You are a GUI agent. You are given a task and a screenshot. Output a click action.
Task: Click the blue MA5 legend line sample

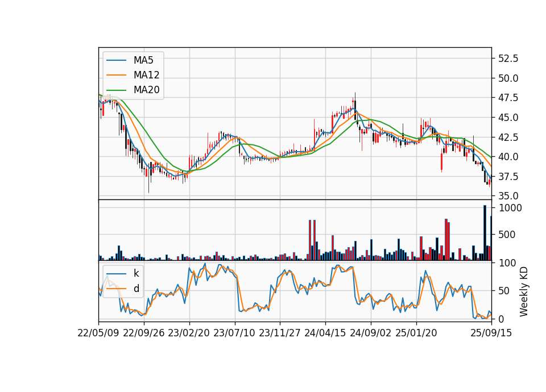tap(116, 60)
